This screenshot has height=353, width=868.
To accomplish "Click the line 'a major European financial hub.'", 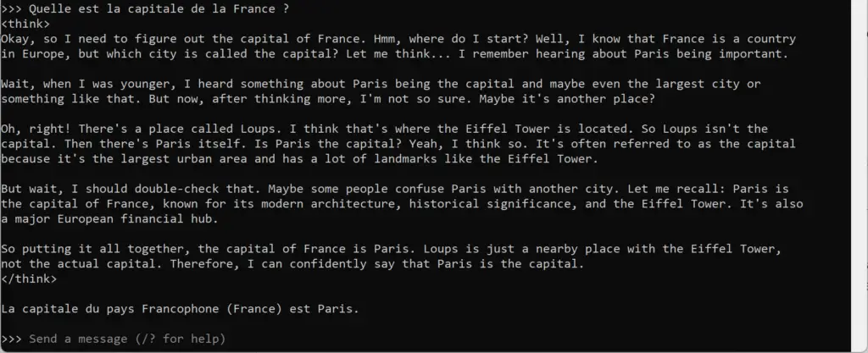I will (110, 218).
